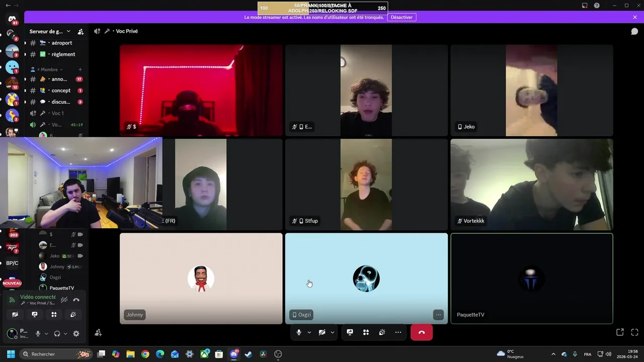The height and width of the screenshot is (362, 644).
Task: Add channel plus in Membre category
Action: click(80, 69)
